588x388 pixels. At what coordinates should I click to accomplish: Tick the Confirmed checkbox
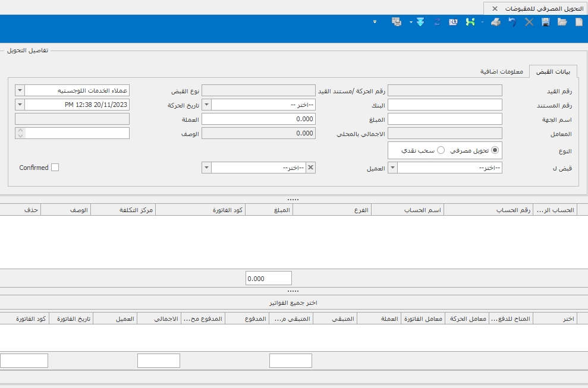pos(55,168)
